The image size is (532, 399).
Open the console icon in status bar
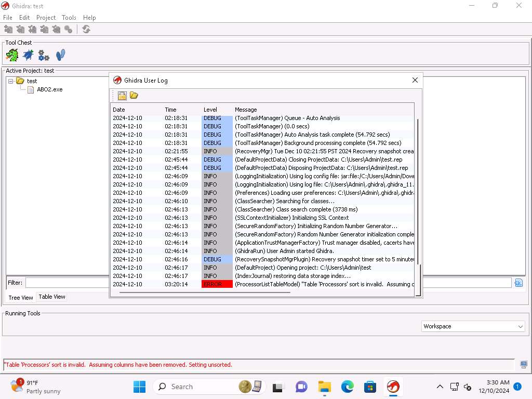pos(523,365)
